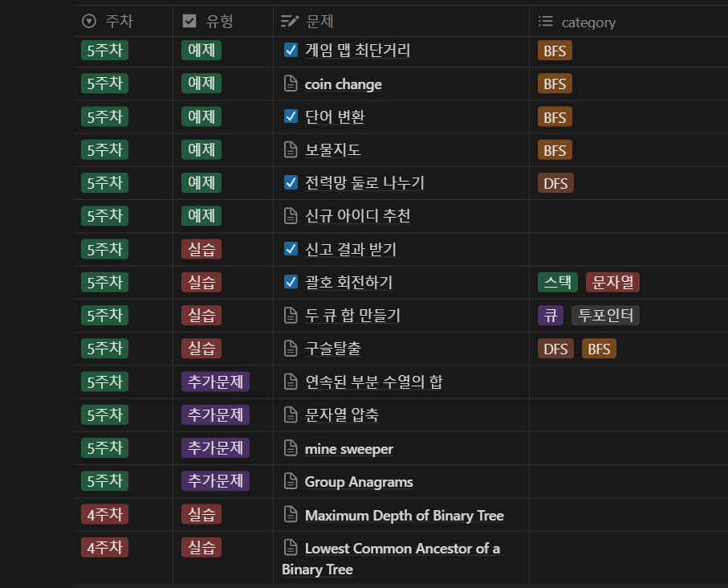Viewport: 728px width, 588px height.
Task: Click the page icon beside mine sweeper
Action: 291,448
